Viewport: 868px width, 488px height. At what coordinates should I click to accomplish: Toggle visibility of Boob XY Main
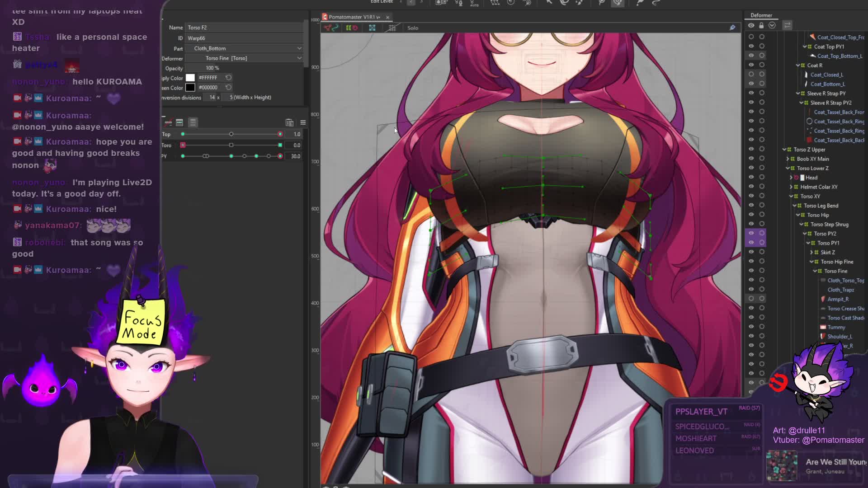pyautogui.click(x=751, y=159)
